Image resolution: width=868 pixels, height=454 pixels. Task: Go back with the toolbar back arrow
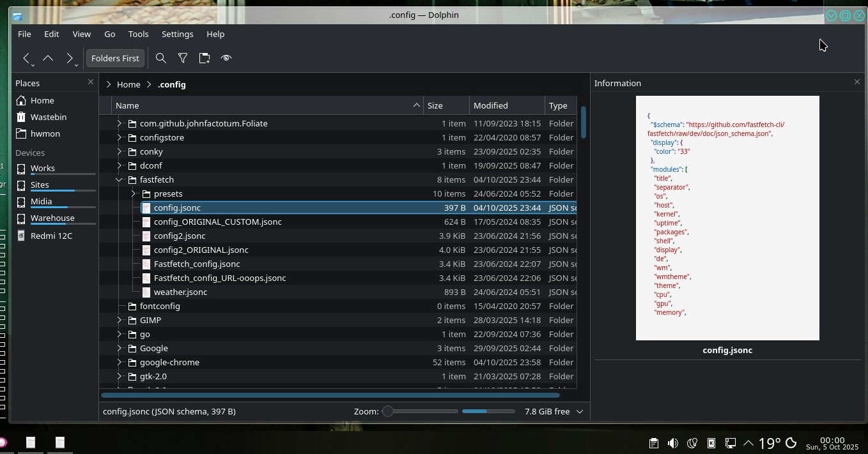pos(26,58)
